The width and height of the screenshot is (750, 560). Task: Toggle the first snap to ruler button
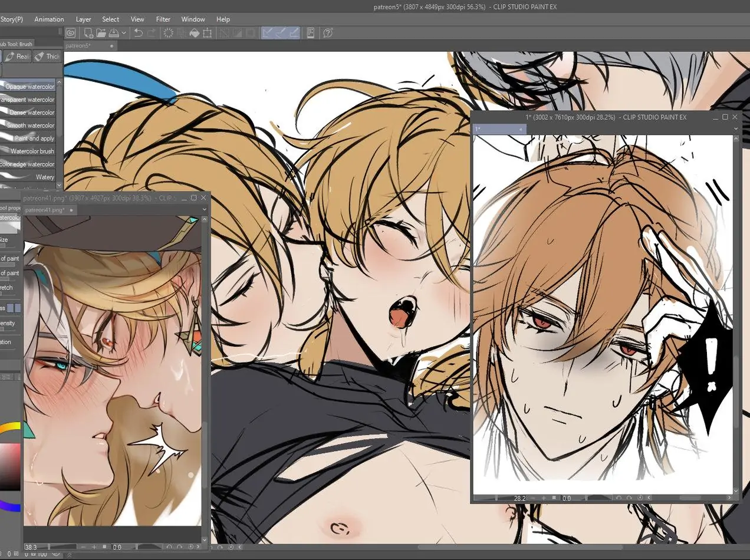tap(268, 33)
